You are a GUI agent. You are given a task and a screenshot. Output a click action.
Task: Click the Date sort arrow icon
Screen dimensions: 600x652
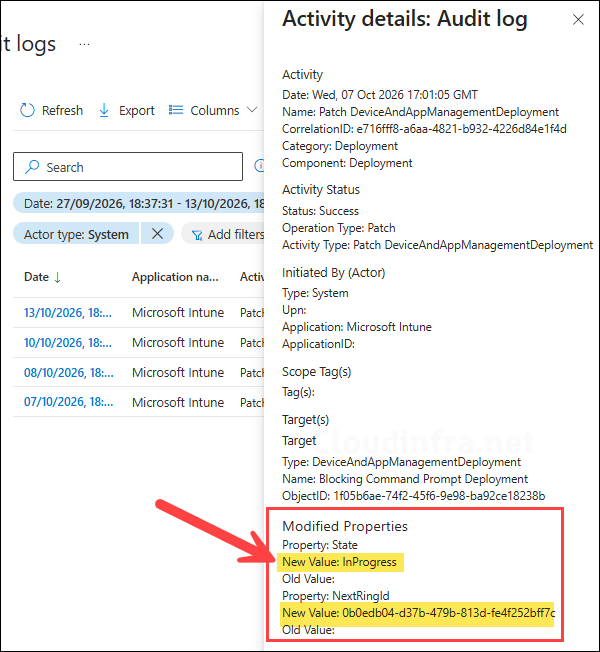pyautogui.click(x=58, y=277)
